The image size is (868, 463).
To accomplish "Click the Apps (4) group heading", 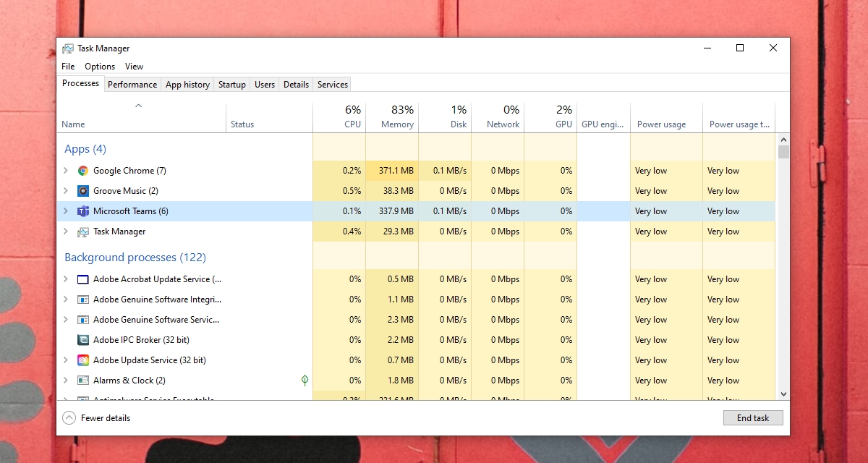I will [85, 149].
